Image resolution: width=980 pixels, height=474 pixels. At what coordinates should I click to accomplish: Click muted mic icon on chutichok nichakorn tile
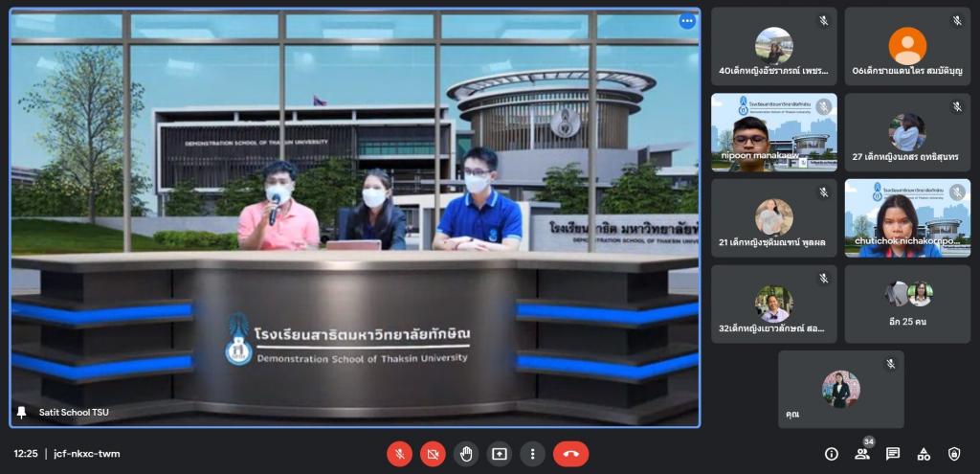pos(957,192)
